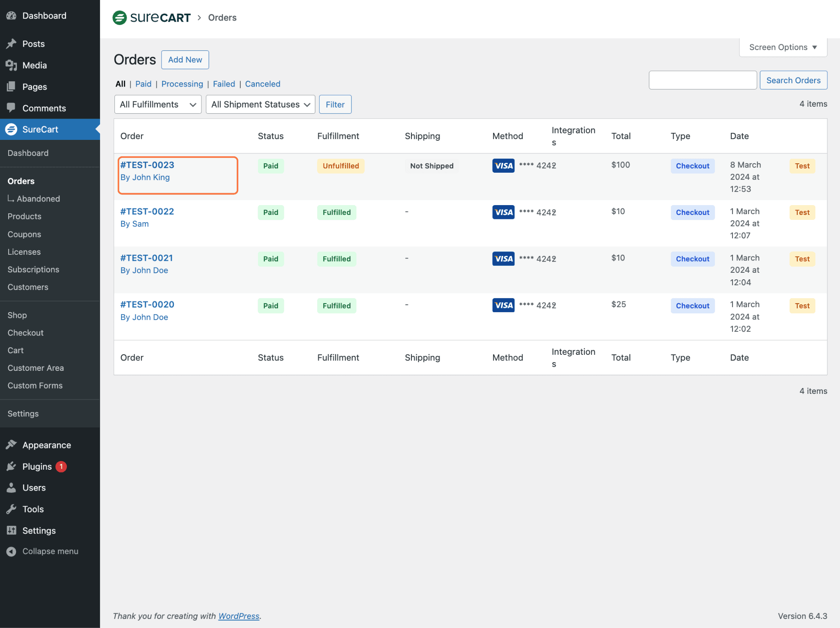840x628 pixels.
Task: Open Appearance via the brush icon
Action: point(11,445)
